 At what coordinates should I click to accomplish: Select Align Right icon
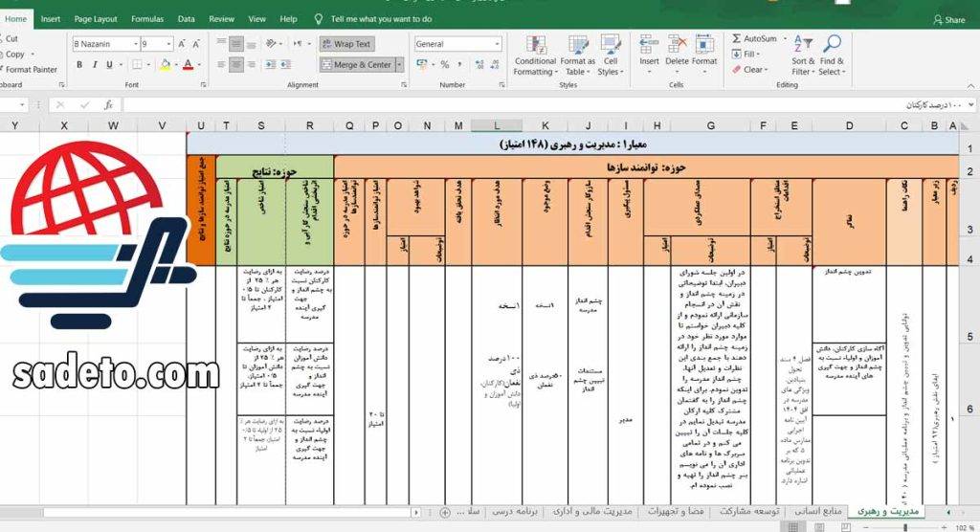pos(251,64)
